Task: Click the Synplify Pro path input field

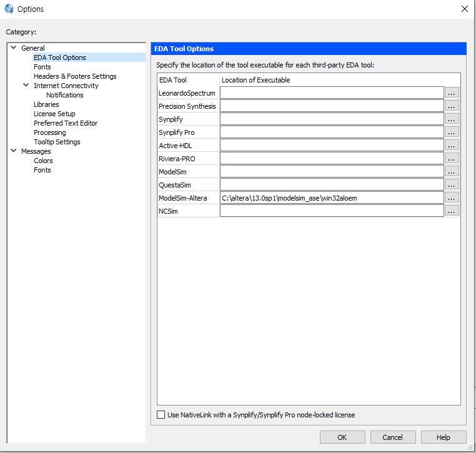Action: 332,132
